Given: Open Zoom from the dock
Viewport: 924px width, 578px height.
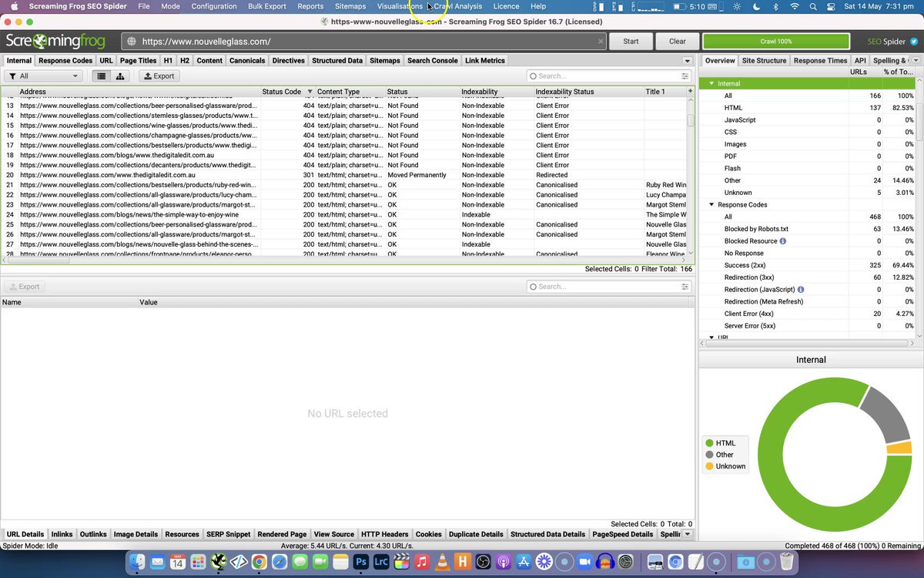Looking at the screenshot, I should click(x=584, y=563).
